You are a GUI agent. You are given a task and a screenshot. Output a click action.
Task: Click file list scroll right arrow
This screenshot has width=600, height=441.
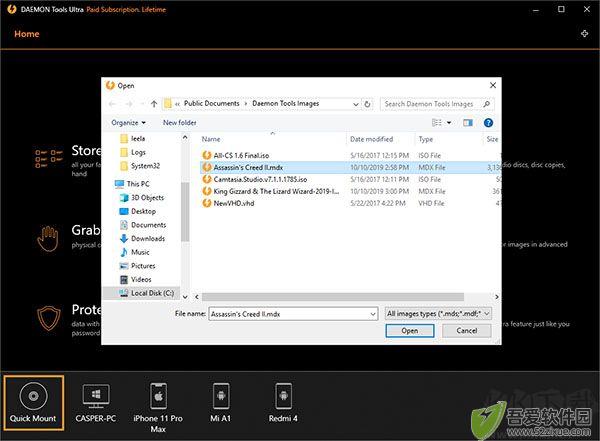coord(496,297)
